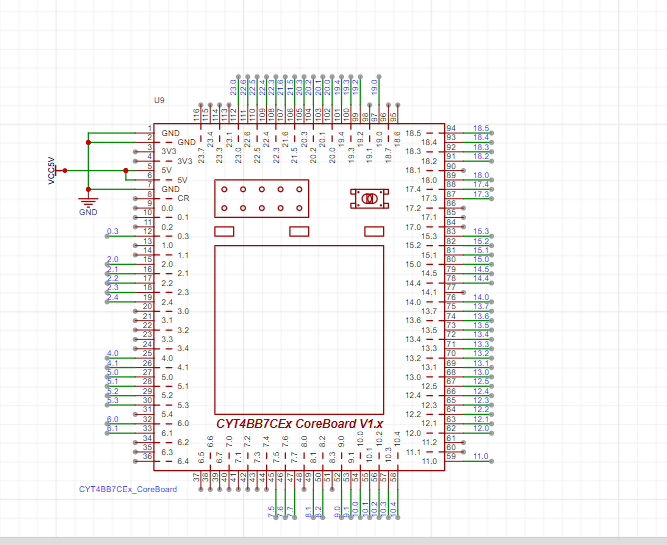Select blue net label 14.0 on pin 76
667x545 pixels.
pyautogui.click(x=481, y=297)
